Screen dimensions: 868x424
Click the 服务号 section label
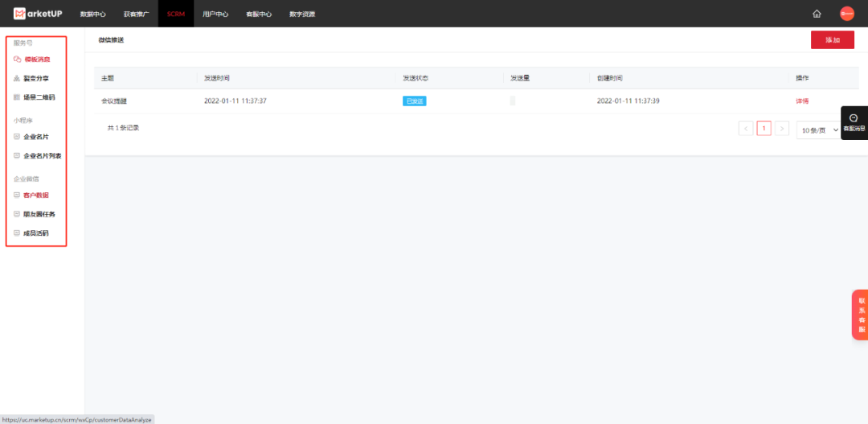(x=23, y=43)
